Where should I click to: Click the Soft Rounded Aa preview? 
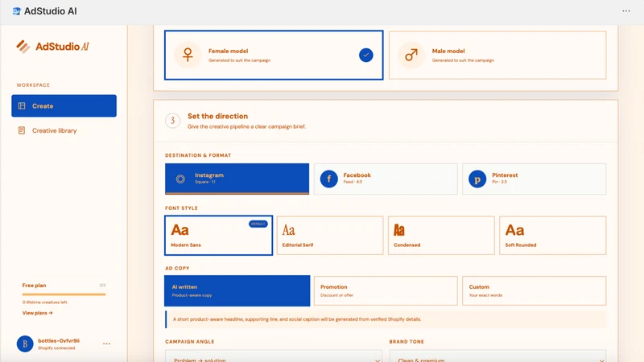tap(514, 230)
